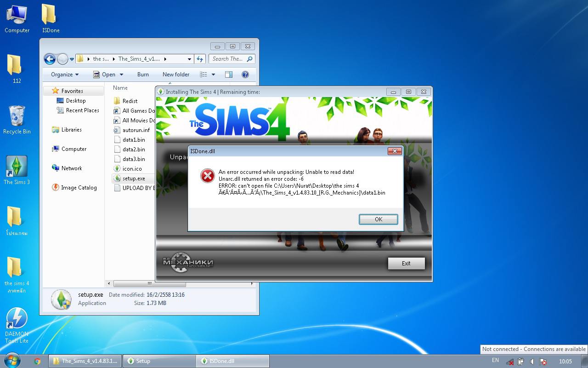Viewport: 588px width, 368px height.
Task: Open the โปรแกรม desktop folder
Action: [x=17, y=221]
